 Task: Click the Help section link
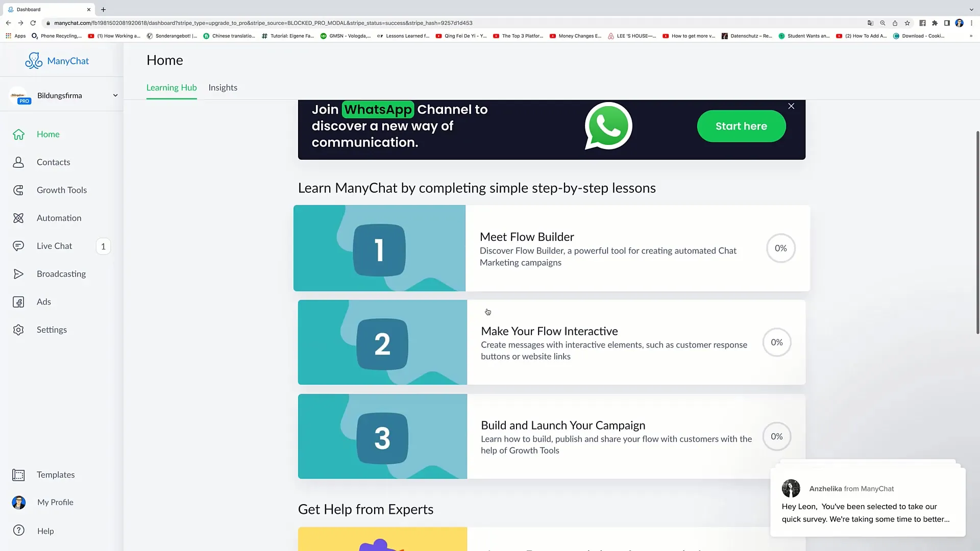(x=45, y=531)
